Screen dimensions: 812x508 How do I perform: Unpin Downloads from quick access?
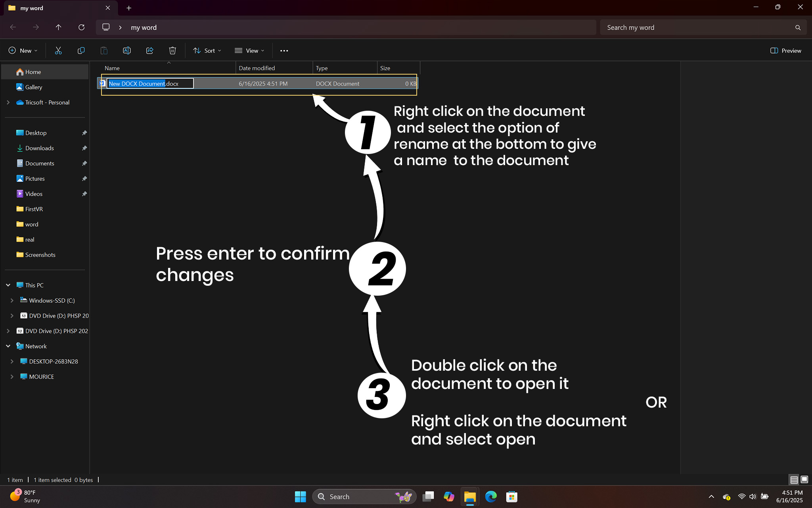click(84, 148)
